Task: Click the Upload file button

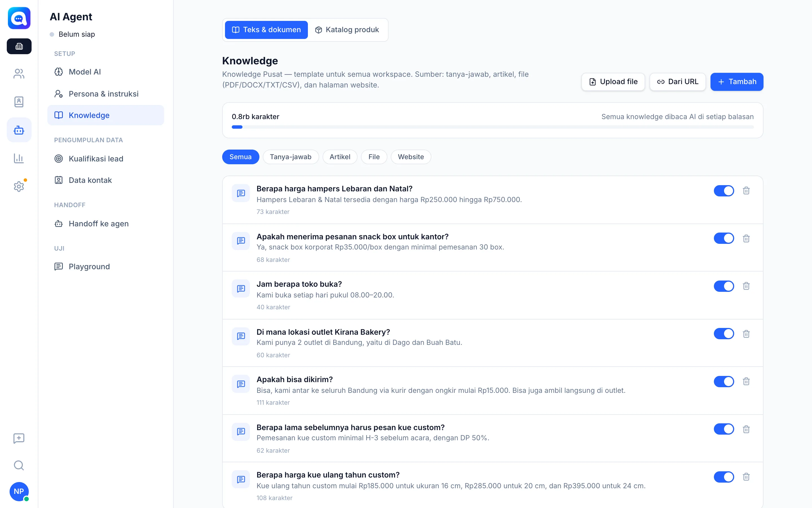Action: pos(613,82)
